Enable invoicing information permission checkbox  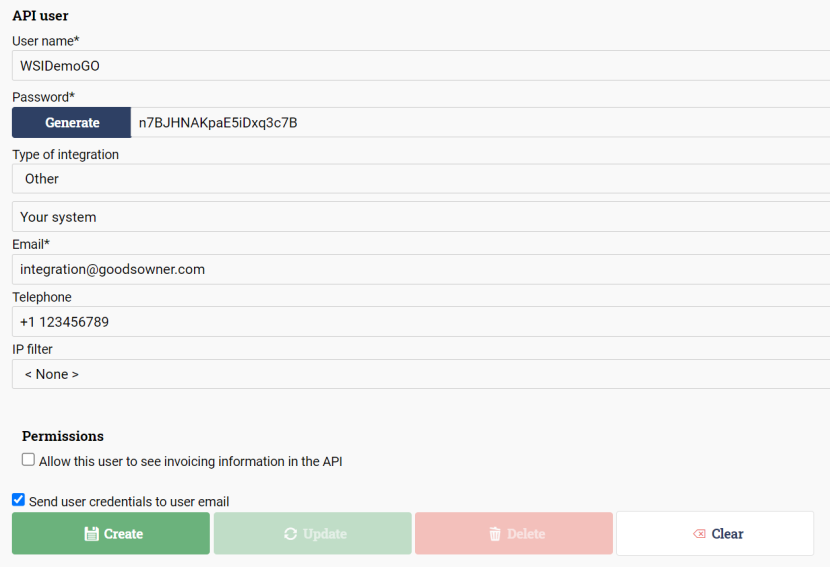(28, 459)
